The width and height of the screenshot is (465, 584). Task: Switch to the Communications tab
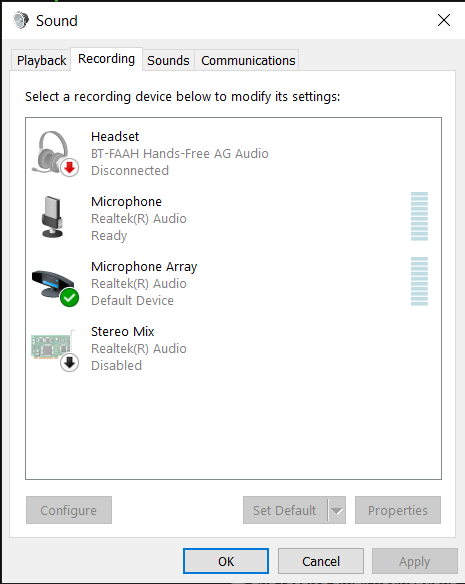248,60
